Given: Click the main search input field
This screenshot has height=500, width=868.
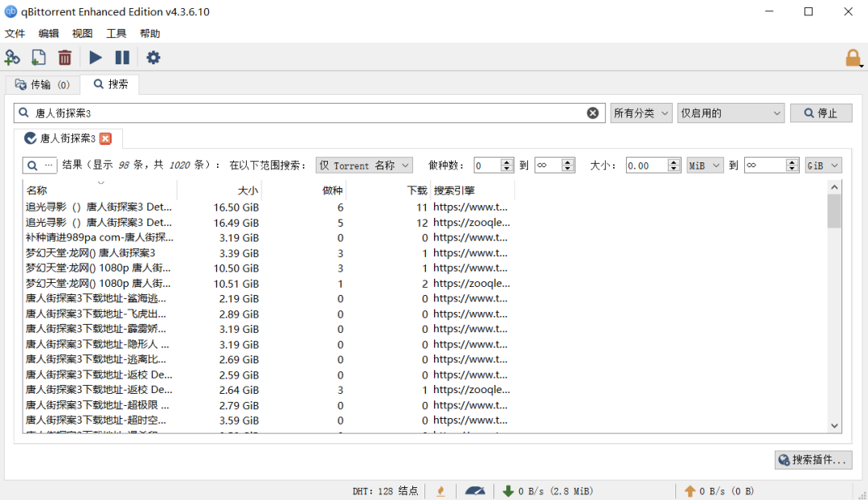Looking at the screenshot, I should 309,113.
